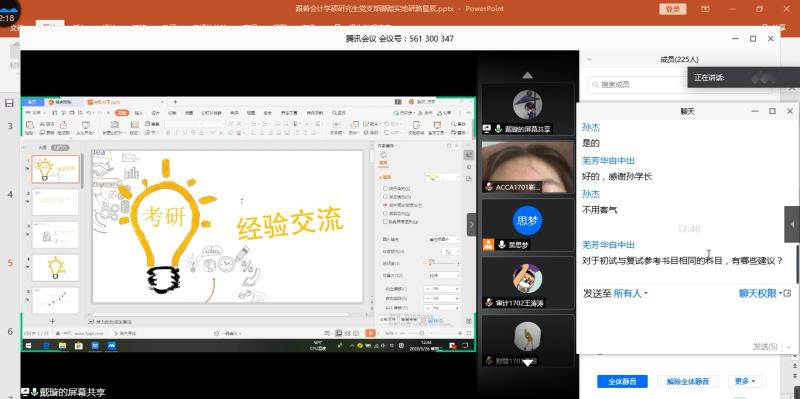This screenshot has width=800, height=399.
Task: Collapse the participant video strip with the side arrow
Action: pos(471,225)
